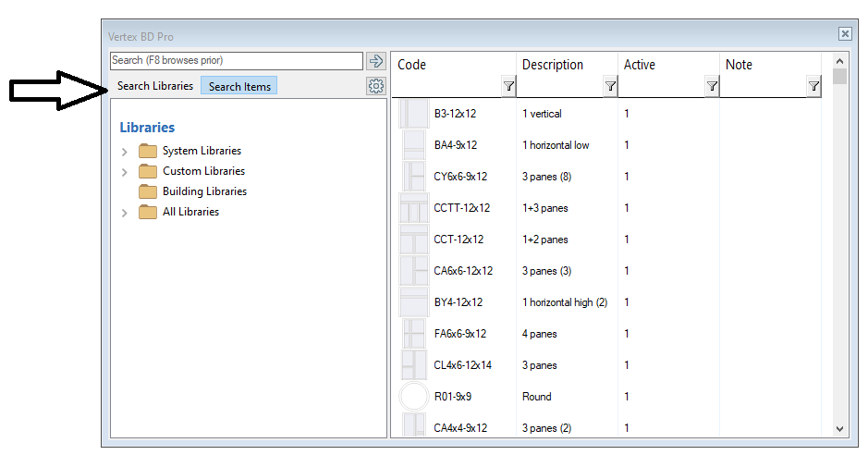The width and height of the screenshot is (868, 455).
Task: Select the B3-12x12 window thumbnail
Action: pos(413,114)
